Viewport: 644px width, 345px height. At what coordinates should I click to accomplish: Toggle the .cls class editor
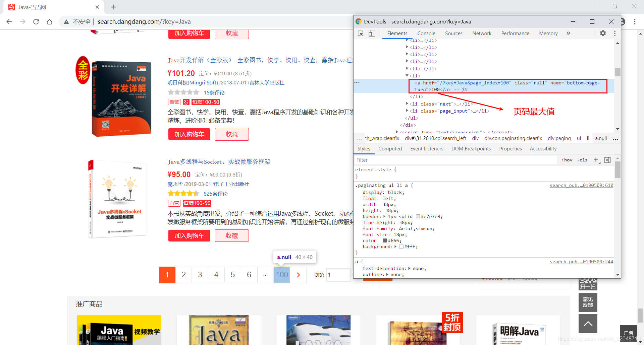(582, 160)
